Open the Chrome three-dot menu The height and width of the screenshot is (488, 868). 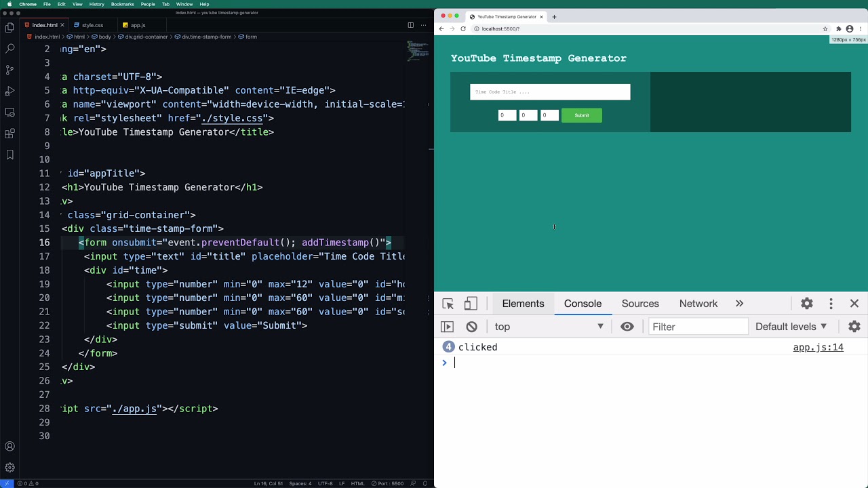coord(861,28)
